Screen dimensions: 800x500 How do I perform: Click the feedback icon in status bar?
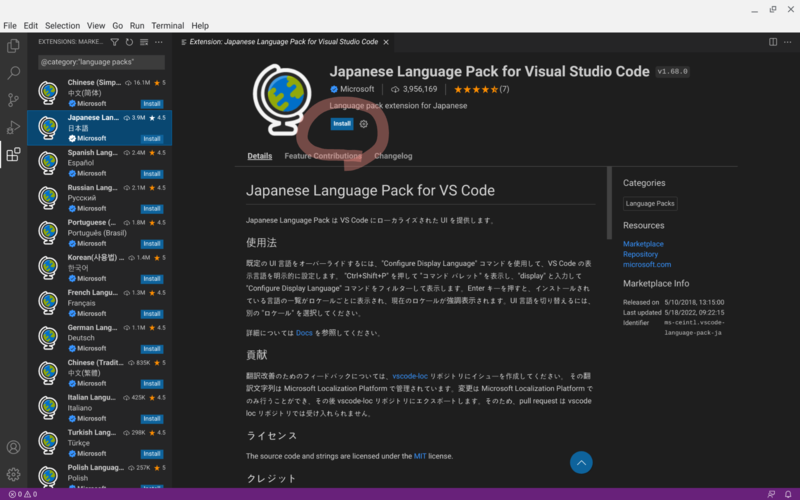pyautogui.click(x=771, y=494)
